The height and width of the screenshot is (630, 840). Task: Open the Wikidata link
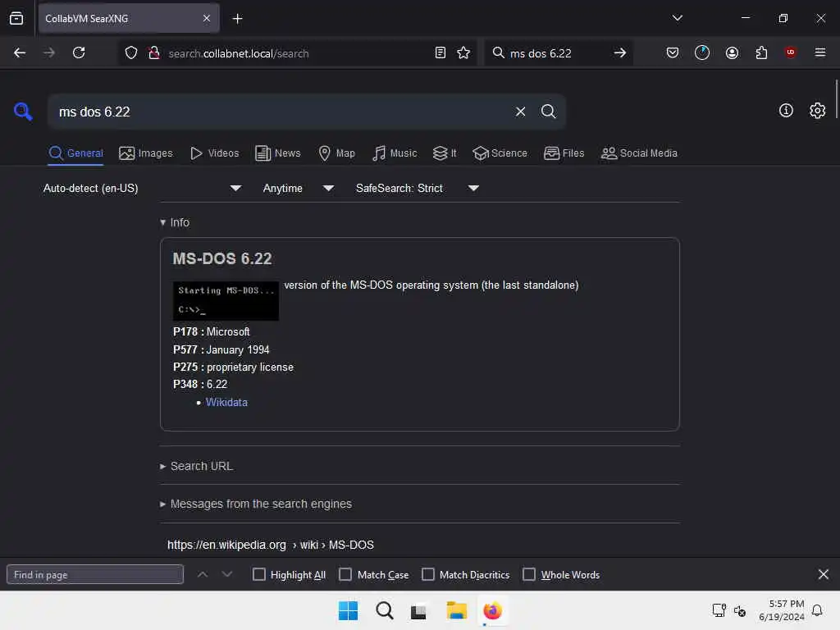pos(226,402)
